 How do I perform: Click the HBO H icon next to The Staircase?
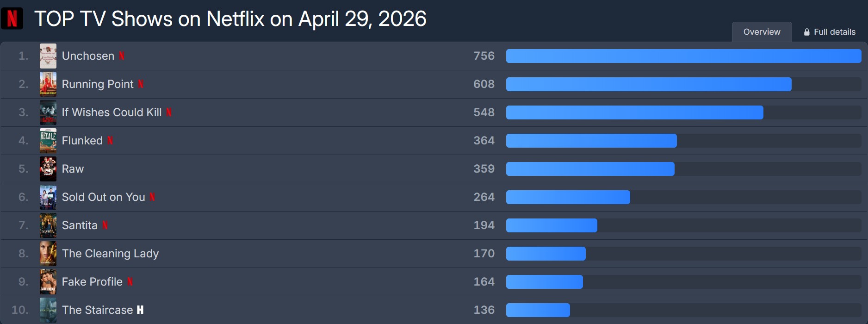pos(140,310)
